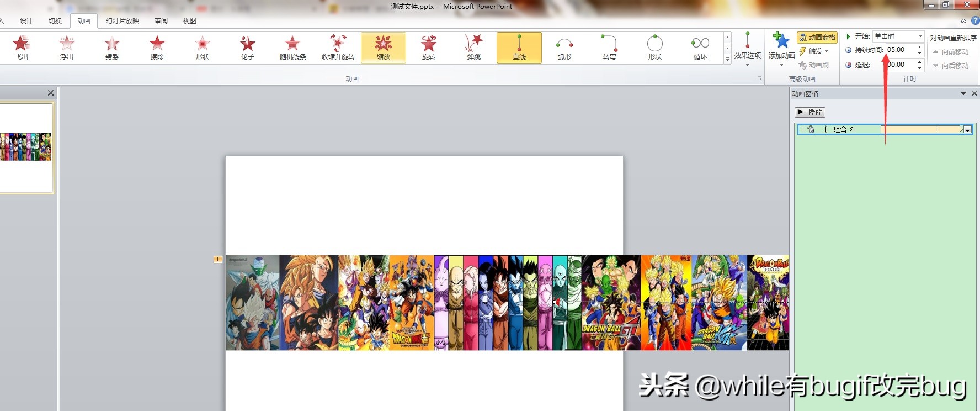Select the 劈裂 animation effect
This screenshot has height=411, width=980.
(112, 48)
